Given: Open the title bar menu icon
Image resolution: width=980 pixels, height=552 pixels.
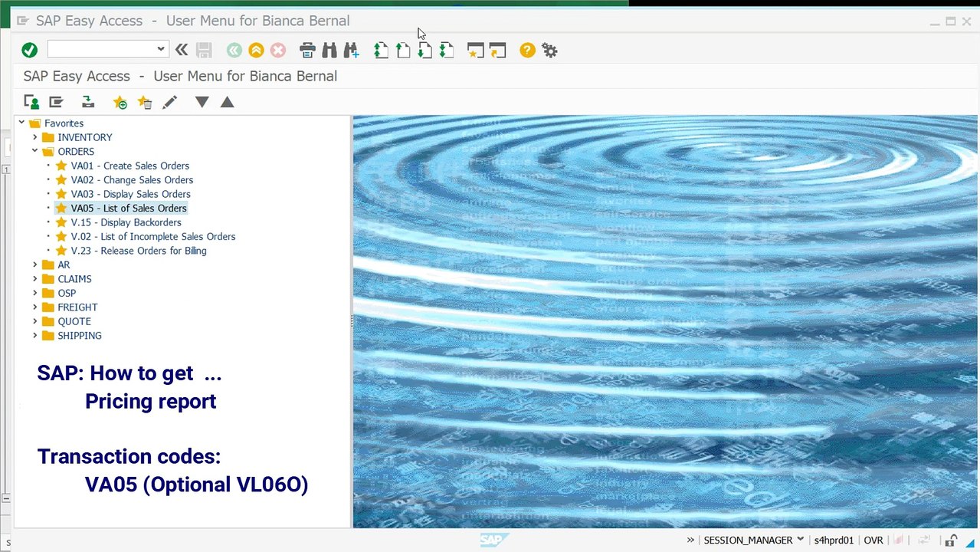Looking at the screenshot, I should click(22, 21).
